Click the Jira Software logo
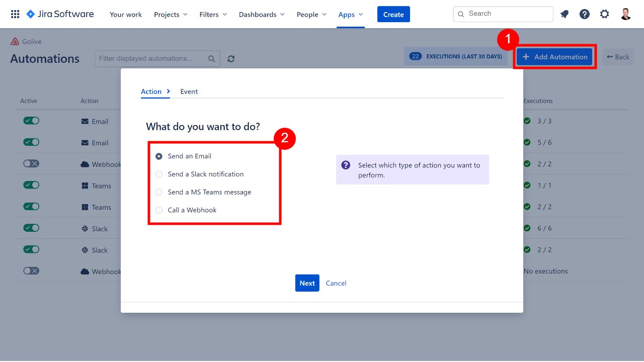Image resolution: width=644 pixels, height=362 pixels. coord(60,14)
